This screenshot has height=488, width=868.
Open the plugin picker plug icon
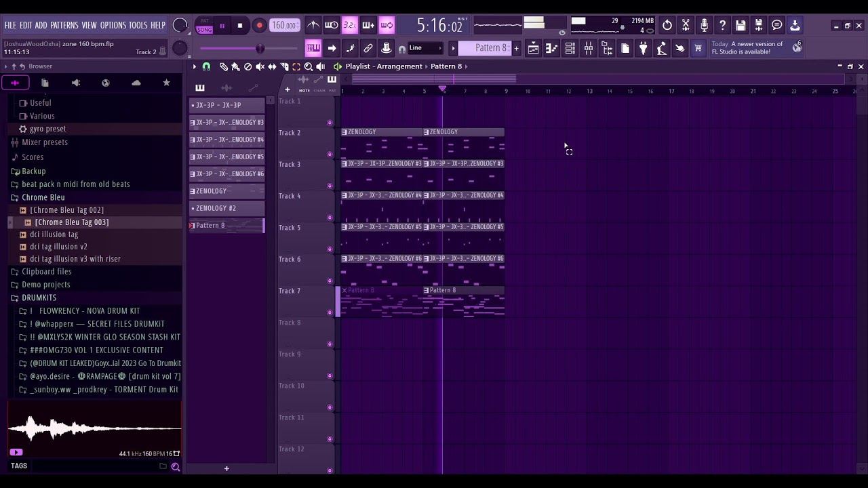pyautogui.click(x=643, y=48)
